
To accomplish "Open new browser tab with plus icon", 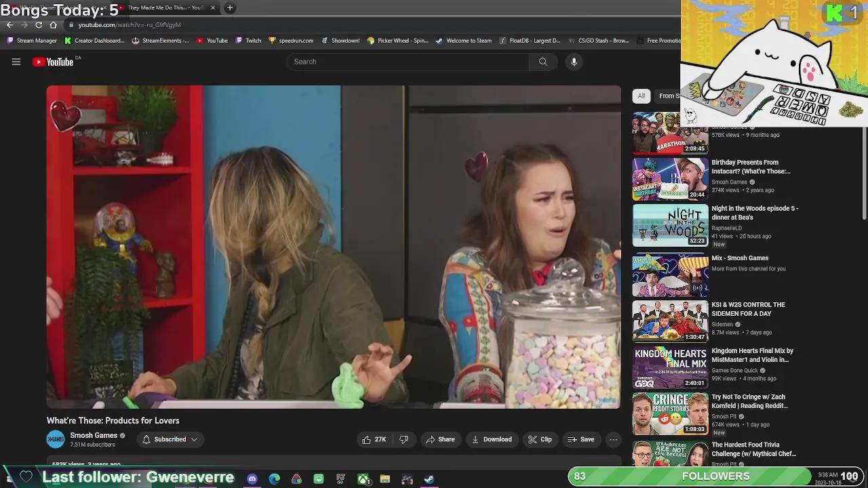I will pos(230,7).
